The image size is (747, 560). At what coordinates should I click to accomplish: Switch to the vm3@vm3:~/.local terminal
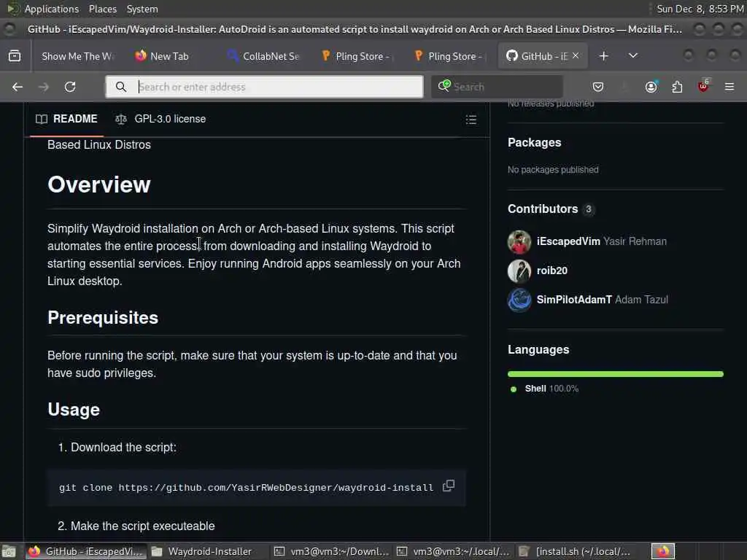coord(454,551)
